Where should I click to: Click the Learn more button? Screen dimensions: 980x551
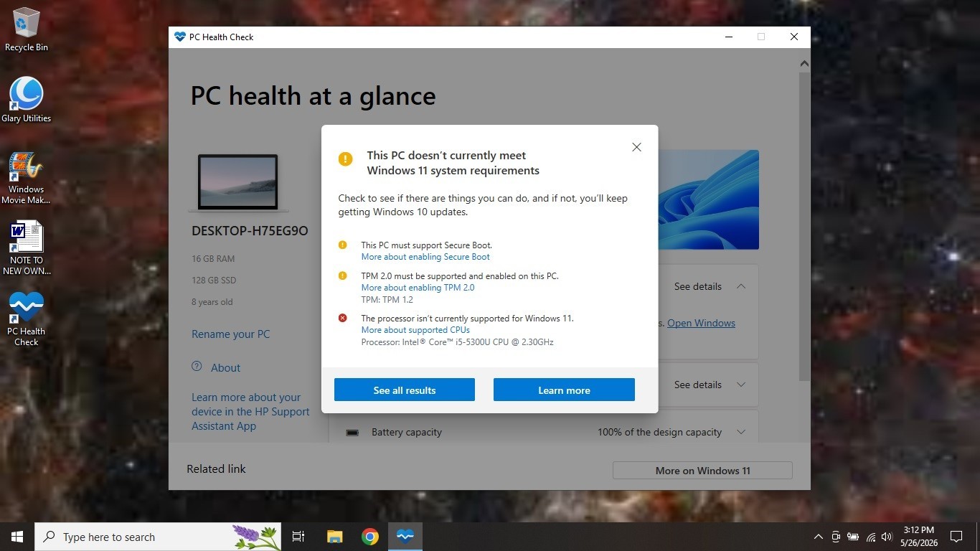click(x=564, y=390)
